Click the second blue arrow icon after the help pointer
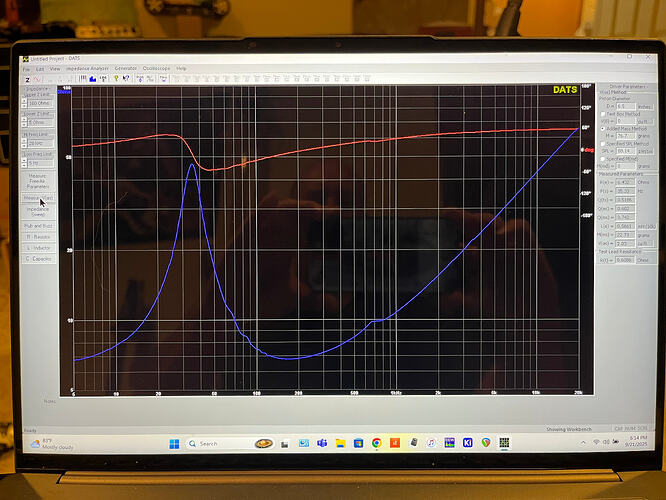The width and height of the screenshot is (666, 500). pos(150,79)
